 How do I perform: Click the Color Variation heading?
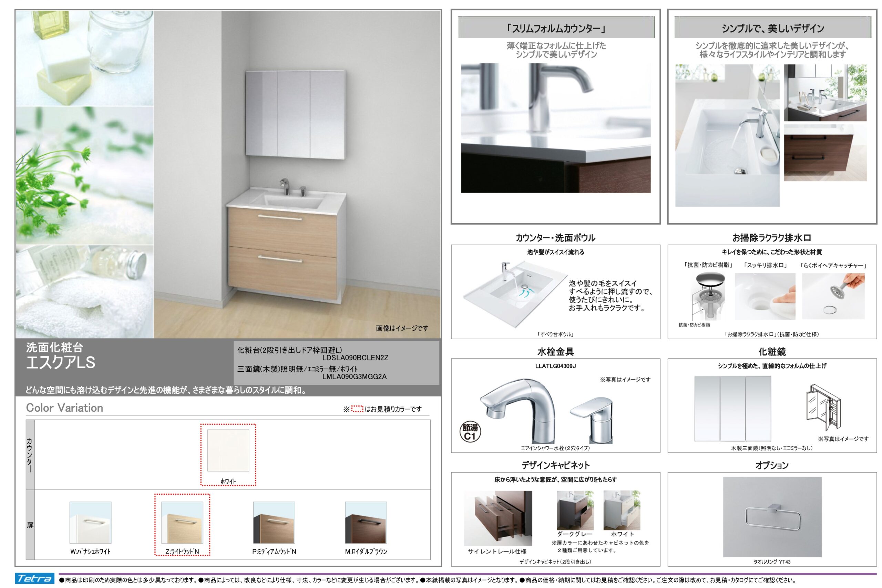click(x=64, y=408)
